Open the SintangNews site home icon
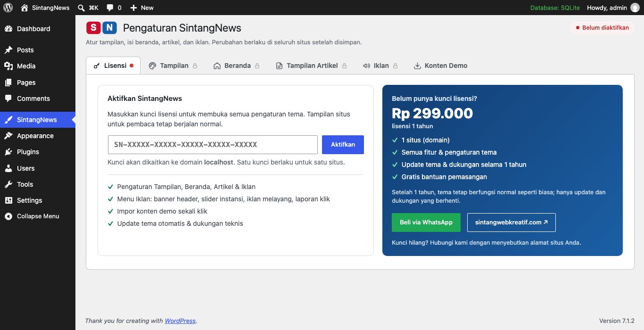Viewport: 644px width, 330px height. click(25, 8)
